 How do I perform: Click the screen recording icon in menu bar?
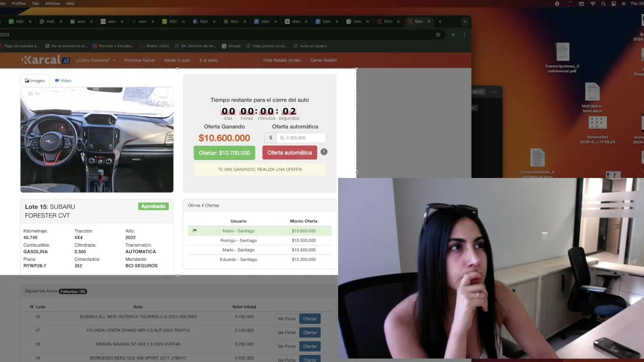click(x=557, y=4)
